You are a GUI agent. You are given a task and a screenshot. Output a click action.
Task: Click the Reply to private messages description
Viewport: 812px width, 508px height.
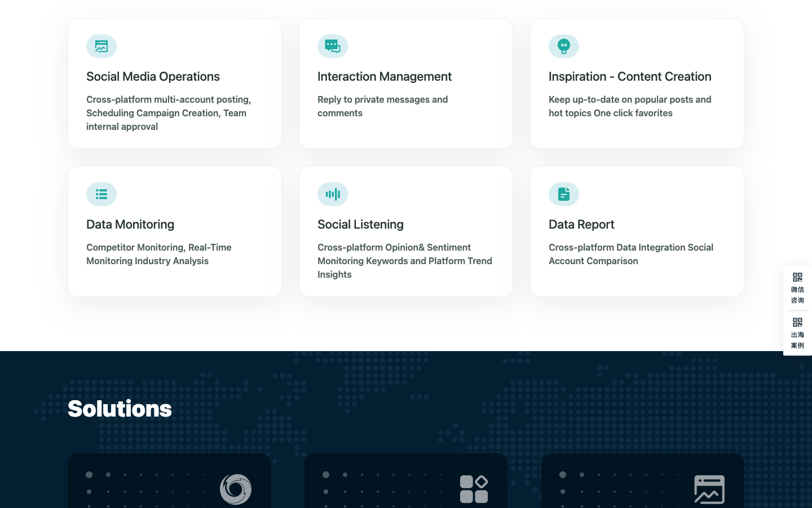383,106
